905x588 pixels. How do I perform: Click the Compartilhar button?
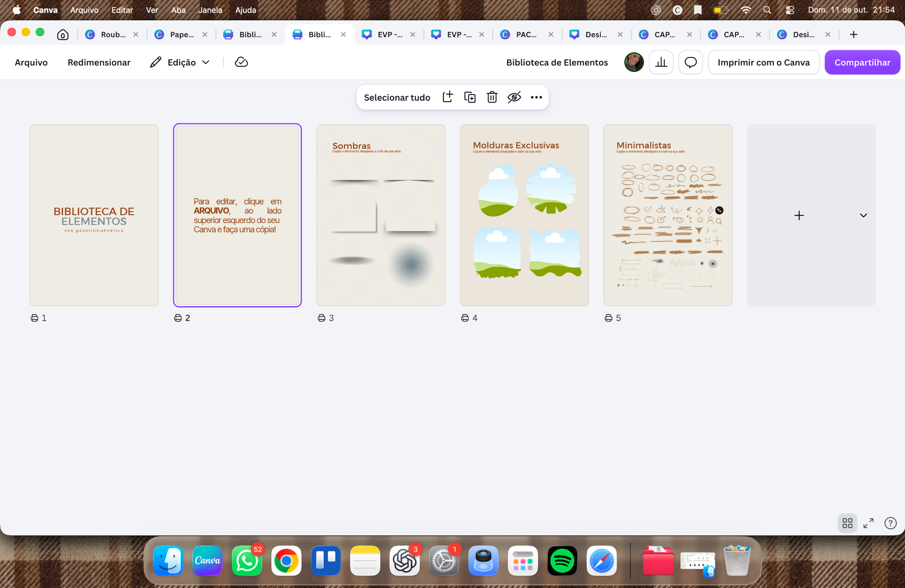862,62
